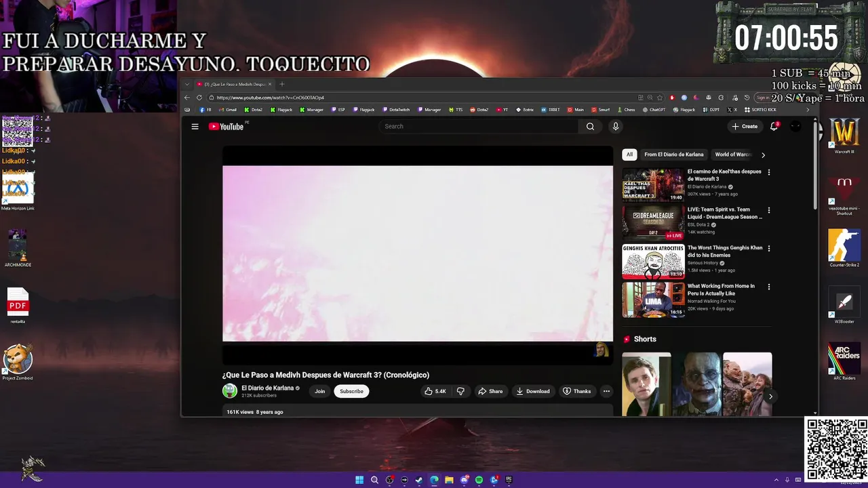Screen dimensions: 868x488
Task: Open taskbar Search magnifier
Action: point(374,480)
